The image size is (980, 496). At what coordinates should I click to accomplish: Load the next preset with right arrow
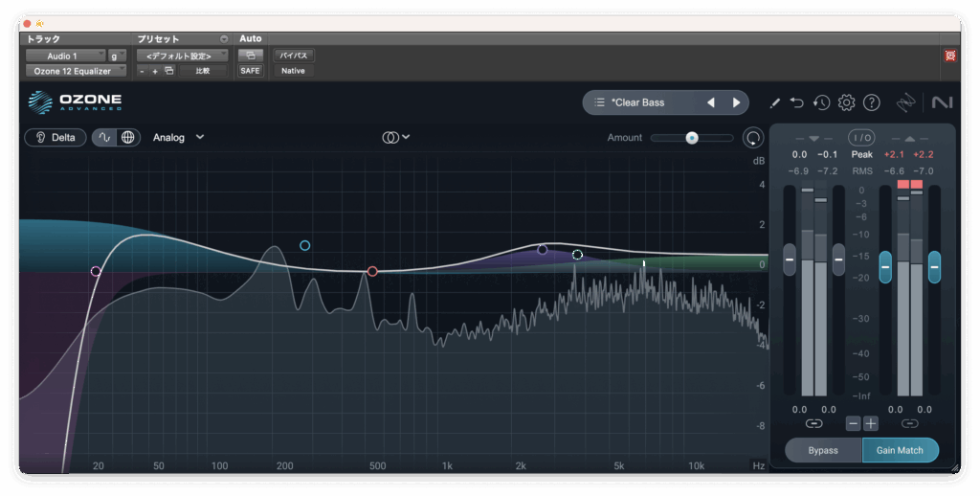pyautogui.click(x=736, y=102)
